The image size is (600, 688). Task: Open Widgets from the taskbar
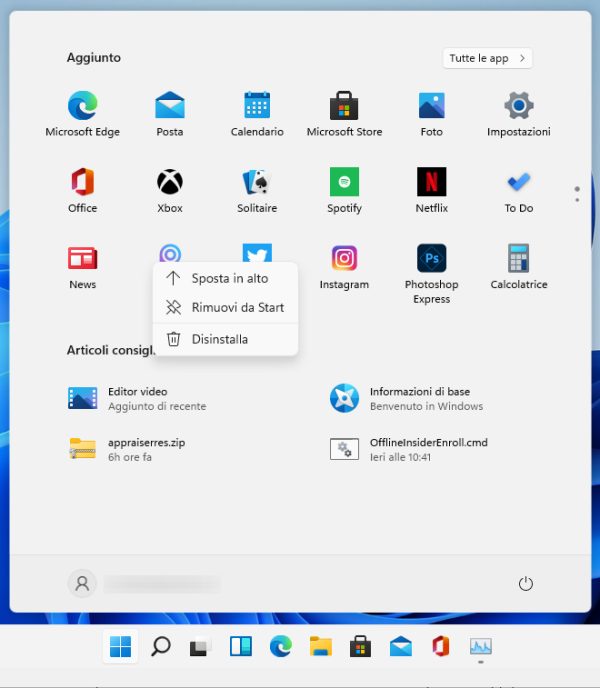coord(241,646)
